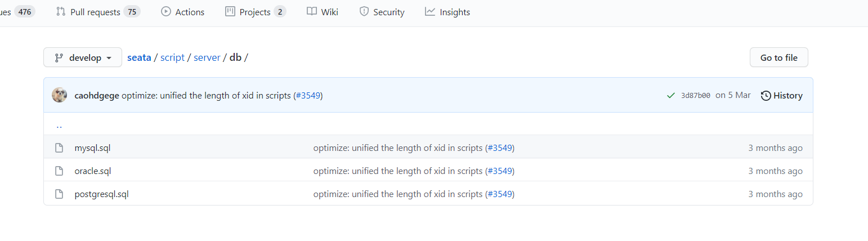Open the seata breadcrumb link
868x241 pixels.
[139, 57]
